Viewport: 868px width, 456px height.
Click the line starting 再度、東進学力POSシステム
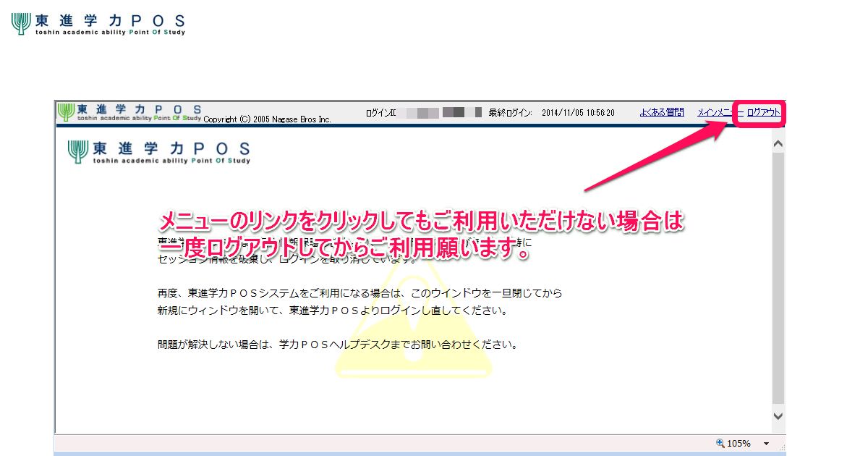tap(360, 293)
